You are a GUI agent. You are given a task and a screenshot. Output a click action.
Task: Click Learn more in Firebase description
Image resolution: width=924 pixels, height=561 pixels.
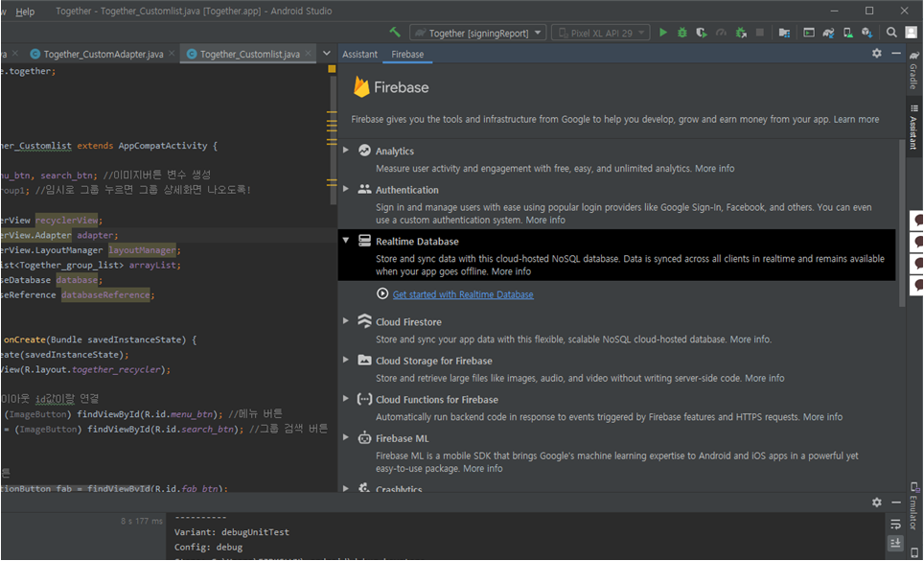[x=856, y=119]
